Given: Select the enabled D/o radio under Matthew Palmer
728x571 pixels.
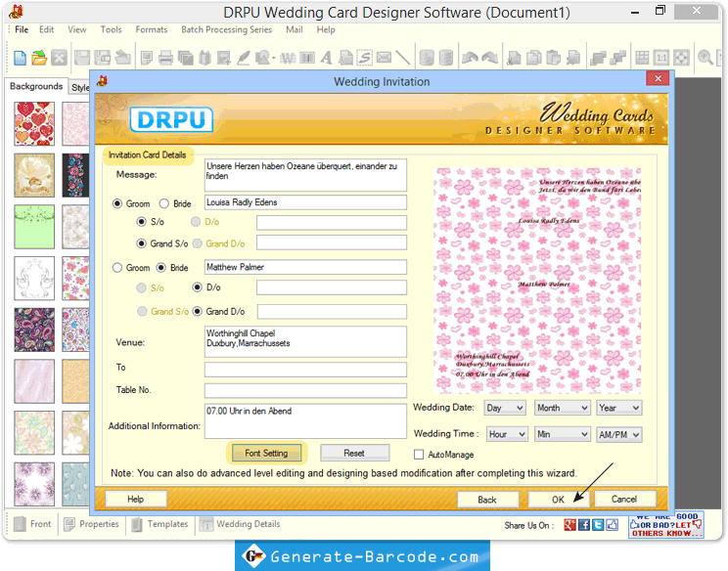Looking at the screenshot, I should point(198,287).
